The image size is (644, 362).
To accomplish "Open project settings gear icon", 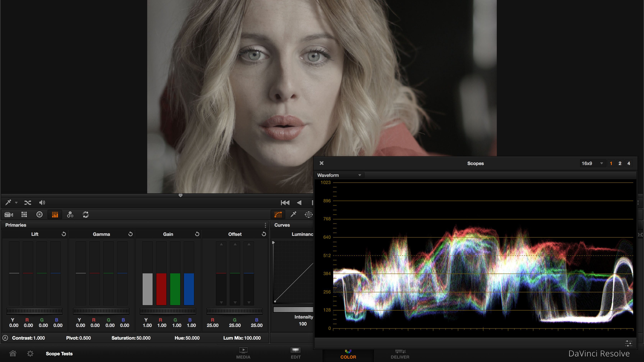I will [30, 354].
